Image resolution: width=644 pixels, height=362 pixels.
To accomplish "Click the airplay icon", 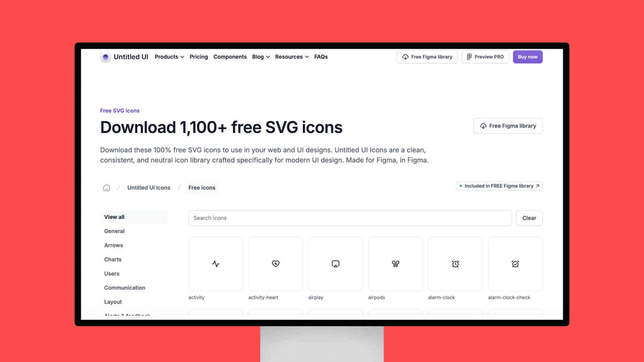I will (335, 263).
